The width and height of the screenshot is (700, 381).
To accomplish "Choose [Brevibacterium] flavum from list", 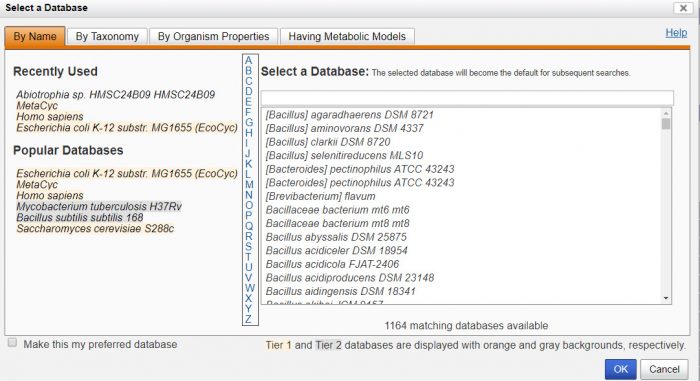I will [x=321, y=196].
